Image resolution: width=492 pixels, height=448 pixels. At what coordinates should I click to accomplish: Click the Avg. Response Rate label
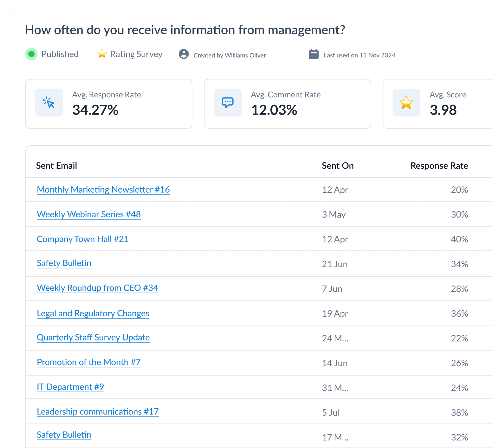coord(107,95)
